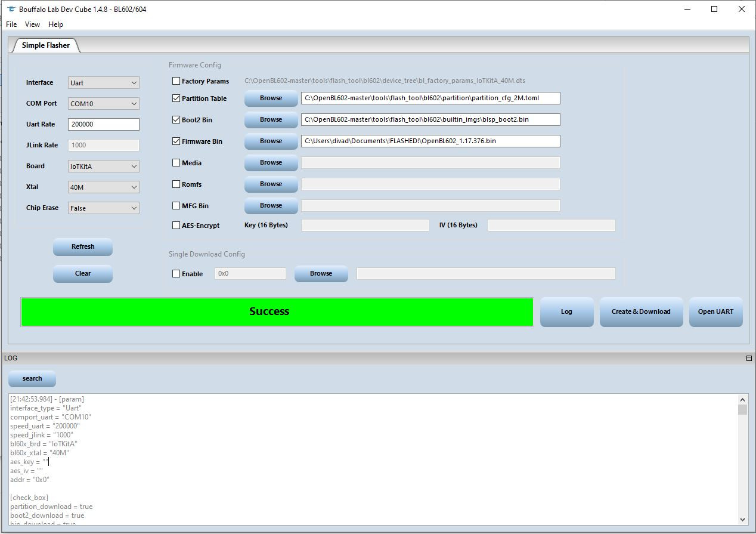The width and height of the screenshot is (756, 534).
Task: Open the View menu
Action: click(32, 24)
